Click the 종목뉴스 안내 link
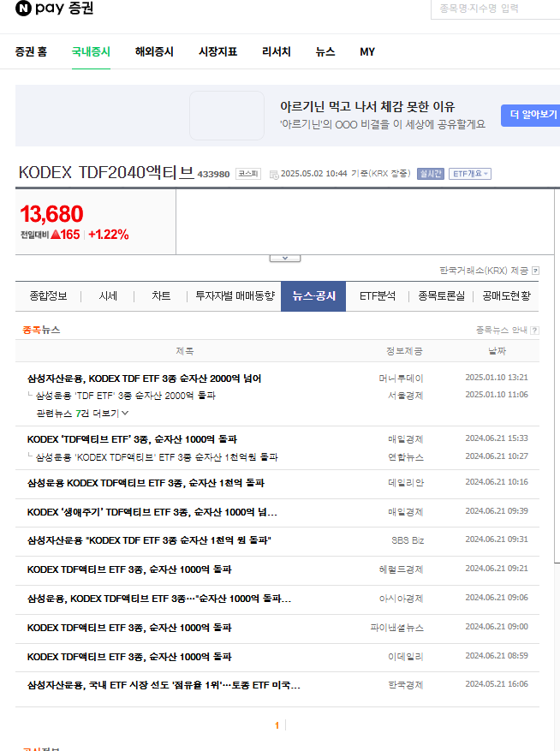The width and height of the screenshot is (560, 751). tap(502, 331)
